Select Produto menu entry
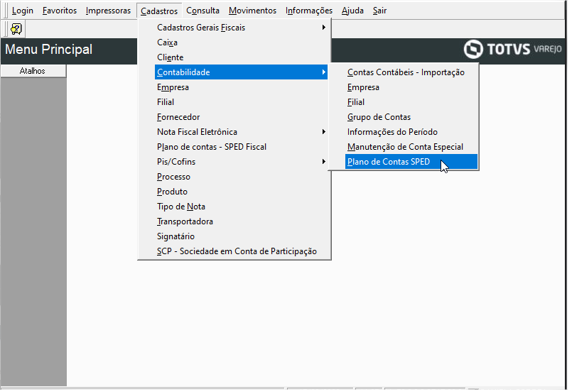Viewport: 568px width, 390px height. pyautogui.click(x=241, y=192)
